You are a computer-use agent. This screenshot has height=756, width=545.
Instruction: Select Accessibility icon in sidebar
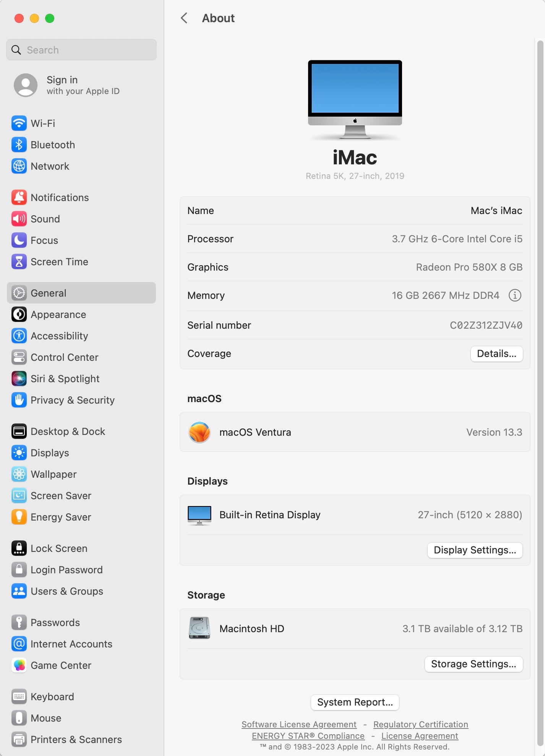(x=19, y=336)
